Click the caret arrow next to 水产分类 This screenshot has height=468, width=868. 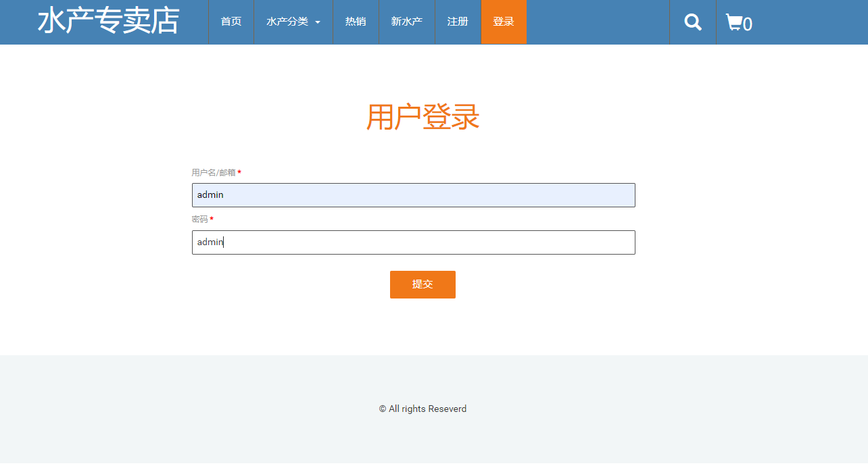coord(317,21)
